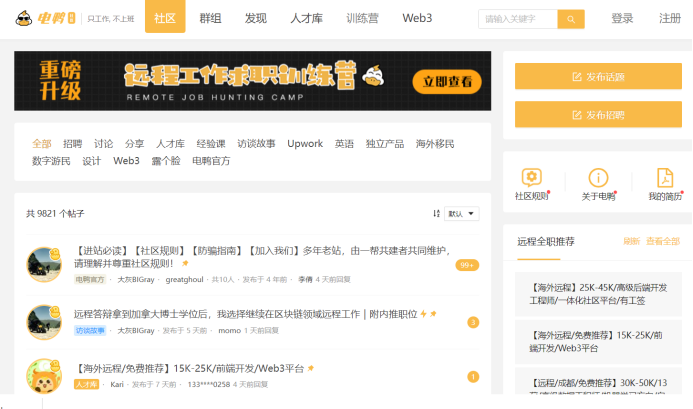Open 关于电鸭 info icon
Image resolution: width=693 pixels, height=409 pixels.
tap(598, 177)
